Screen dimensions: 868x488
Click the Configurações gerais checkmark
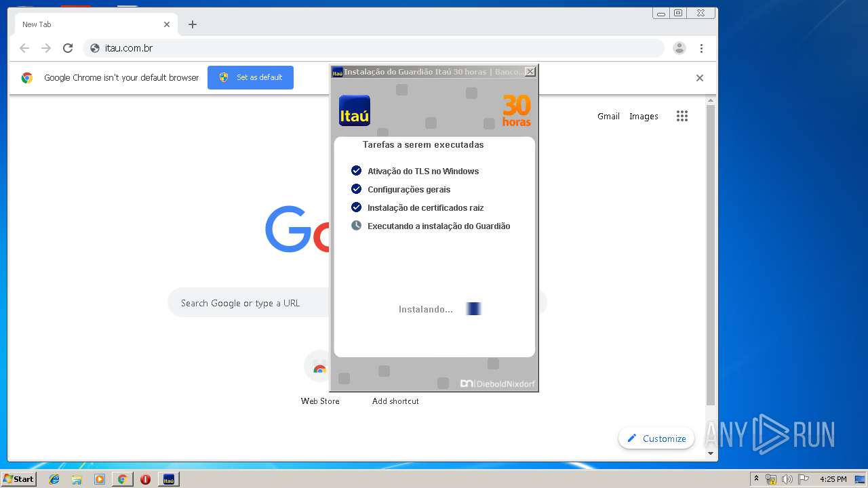click(356, 189)
